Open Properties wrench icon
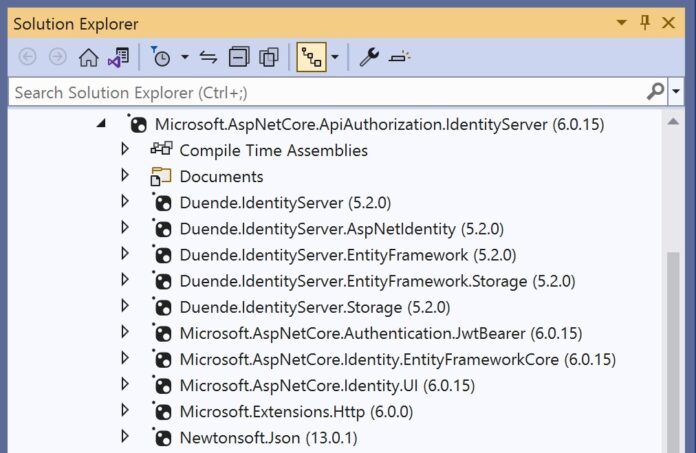Viewport: 696px width, 453px height. click(x=369, y=57)
